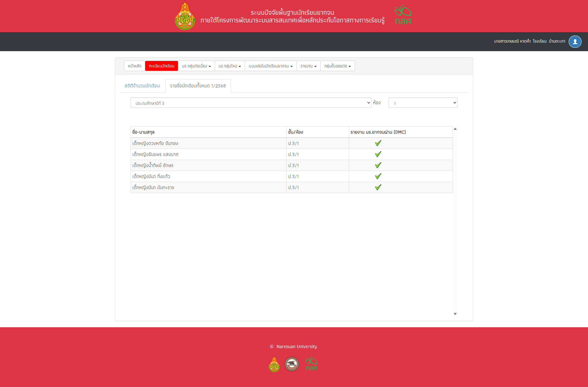The height and width of the screenshot is (387, 588).
Task: Click the OBEC emblem logo in header
Action: [x=185, y=16]
